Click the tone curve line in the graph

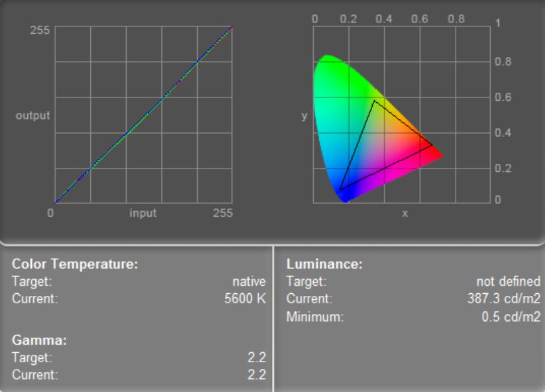(144, 115)
